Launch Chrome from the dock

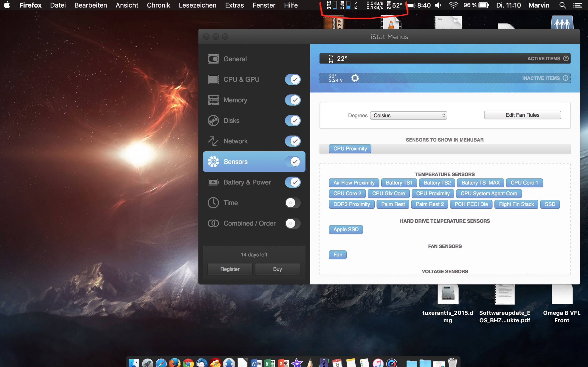pyautogui.click(x=188, y=363)
